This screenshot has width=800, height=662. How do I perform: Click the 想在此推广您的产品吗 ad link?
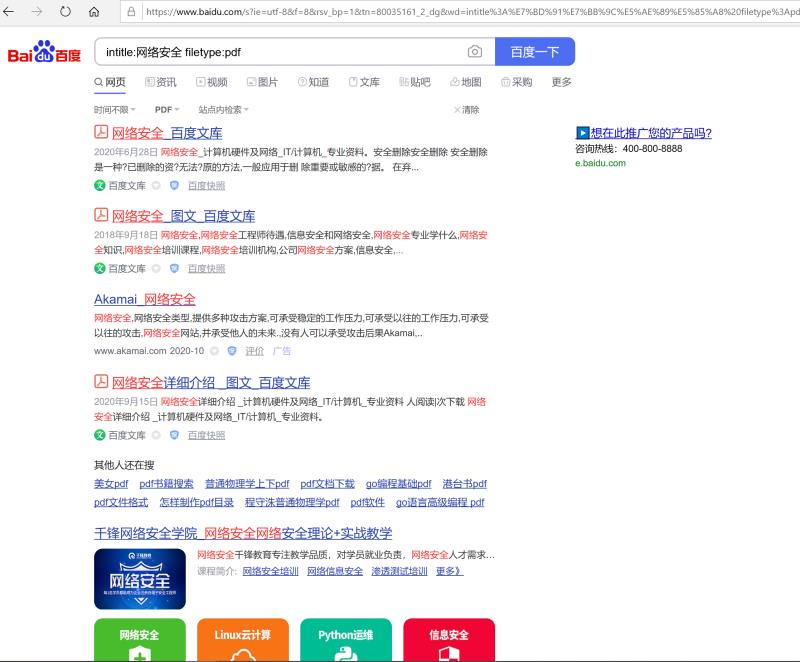point(651,133)
